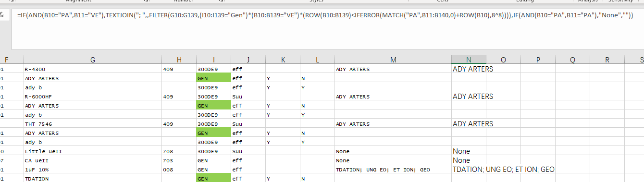Click the Suu cell in the R-6000HF row
Screen dimensions: 644x182
(x=248, y=97)
